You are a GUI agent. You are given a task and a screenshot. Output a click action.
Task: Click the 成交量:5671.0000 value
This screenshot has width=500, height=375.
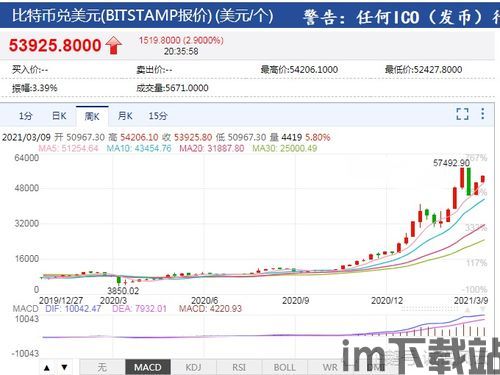coord(172,88)
